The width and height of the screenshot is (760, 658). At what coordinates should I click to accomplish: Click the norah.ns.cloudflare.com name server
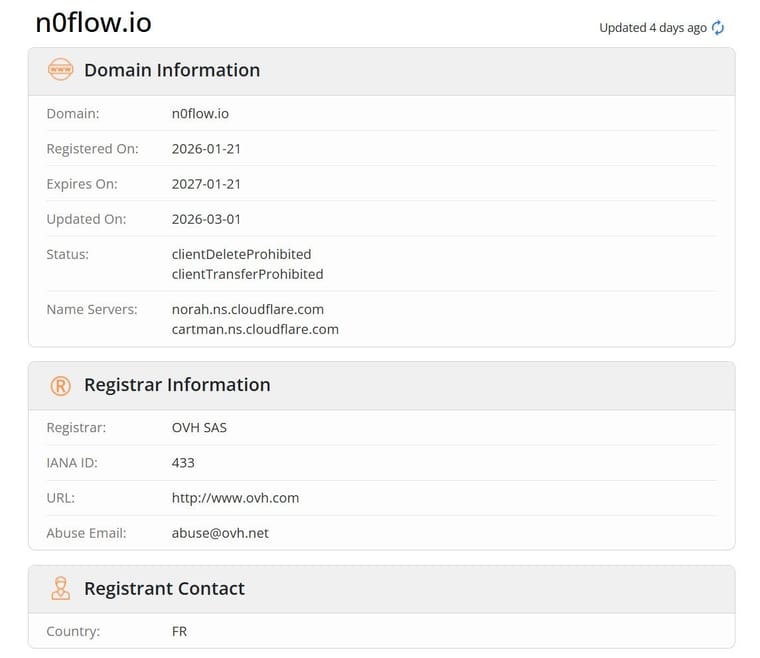(x=248, y=309)
